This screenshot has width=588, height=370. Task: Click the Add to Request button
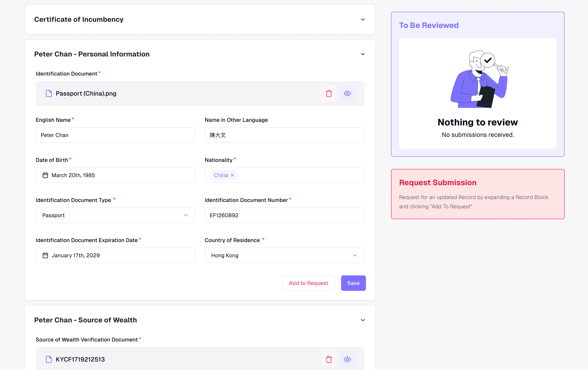click(308, 283)
